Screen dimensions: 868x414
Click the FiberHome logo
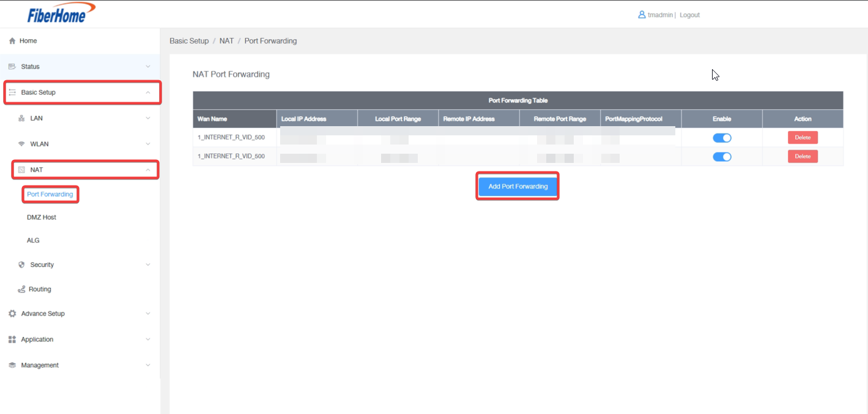click(61, 13)
